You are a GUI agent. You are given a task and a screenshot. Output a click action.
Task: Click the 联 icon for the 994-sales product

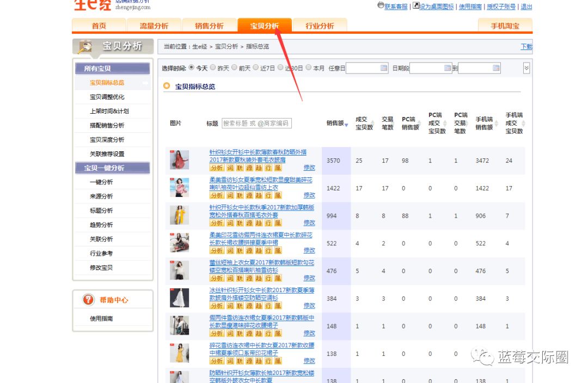[240, 223]
